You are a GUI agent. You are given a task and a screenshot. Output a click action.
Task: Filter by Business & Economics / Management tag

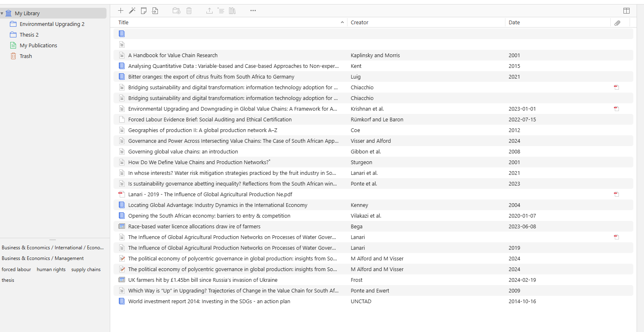(43, 258)
